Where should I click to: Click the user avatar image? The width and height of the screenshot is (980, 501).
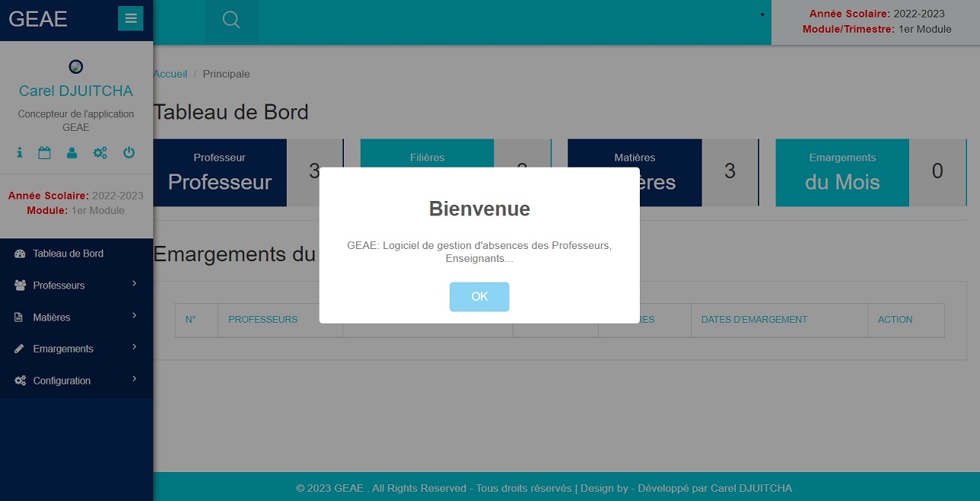pyautogui.click(x=76, y=67)
